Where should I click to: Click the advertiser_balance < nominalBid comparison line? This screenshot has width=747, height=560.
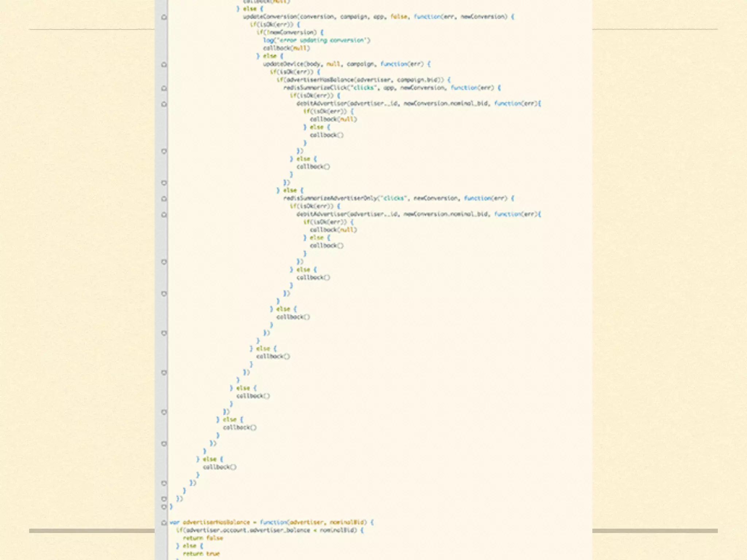pyautogui.click(x=270, y=530)
